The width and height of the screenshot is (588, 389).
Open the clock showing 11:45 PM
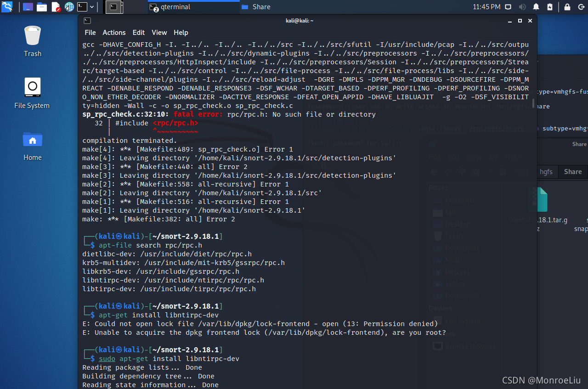tap(486, 7)
